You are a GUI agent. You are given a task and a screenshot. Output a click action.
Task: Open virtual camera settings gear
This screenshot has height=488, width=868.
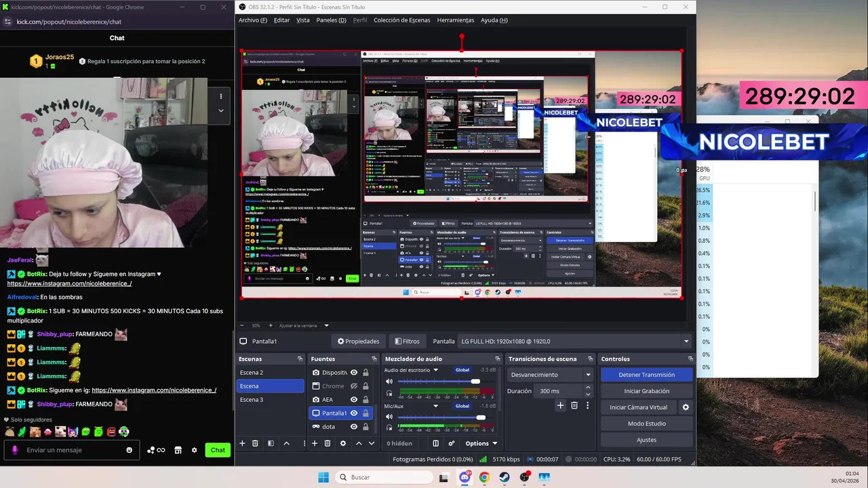[686, 407]
